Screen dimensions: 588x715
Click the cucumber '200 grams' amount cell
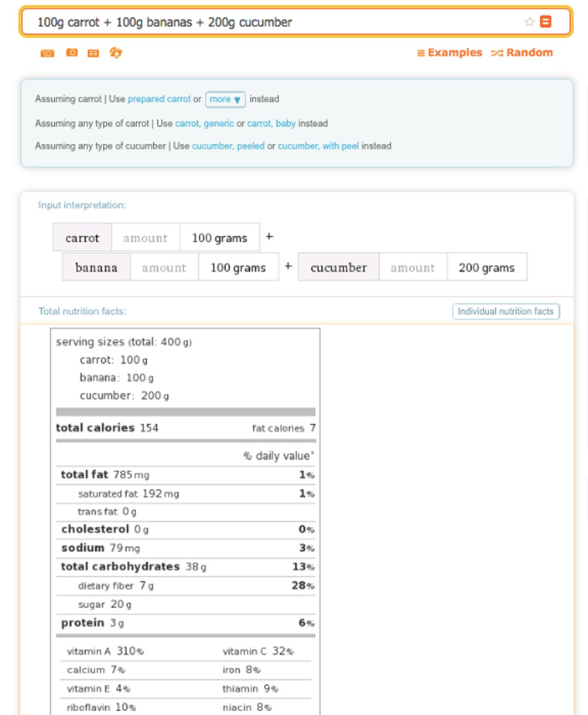pyautogui.click(x=486, y=267)
